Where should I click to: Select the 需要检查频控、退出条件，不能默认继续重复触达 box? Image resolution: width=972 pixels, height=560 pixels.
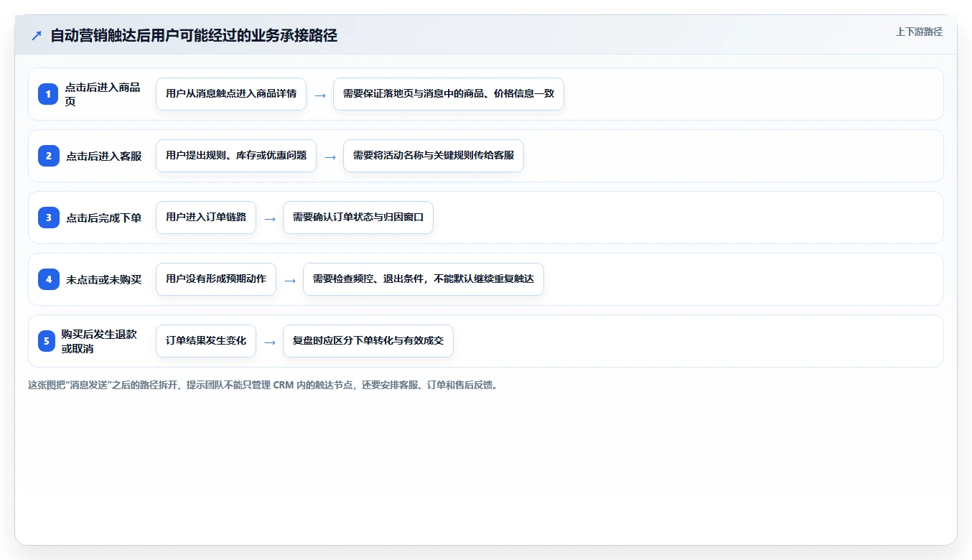coord(424,279)
